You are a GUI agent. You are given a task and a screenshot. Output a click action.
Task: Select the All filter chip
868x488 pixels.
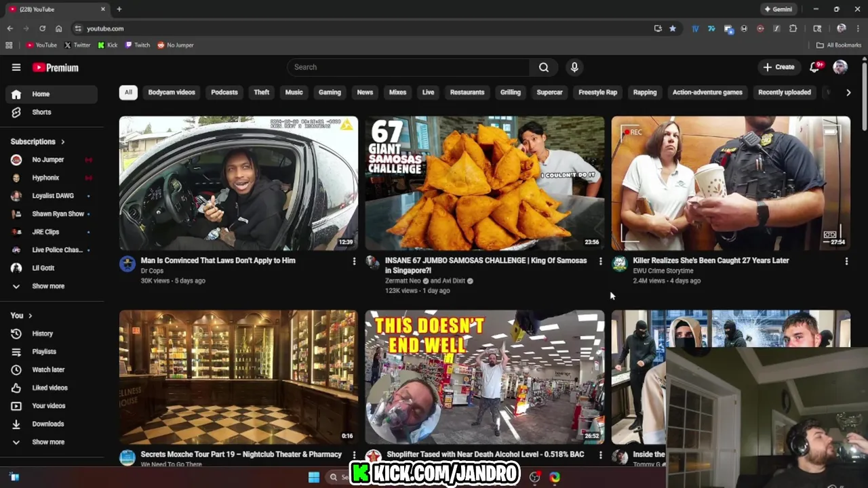point(128,92)
